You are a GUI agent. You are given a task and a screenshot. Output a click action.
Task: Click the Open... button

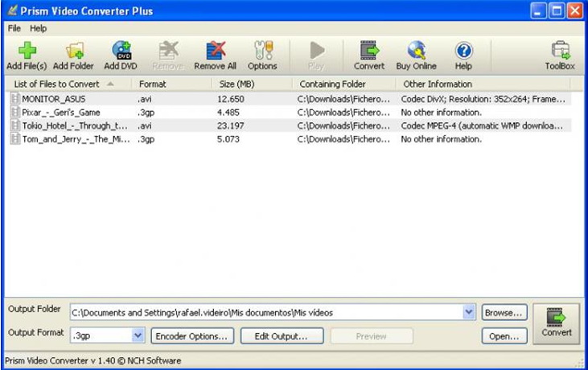504,336
